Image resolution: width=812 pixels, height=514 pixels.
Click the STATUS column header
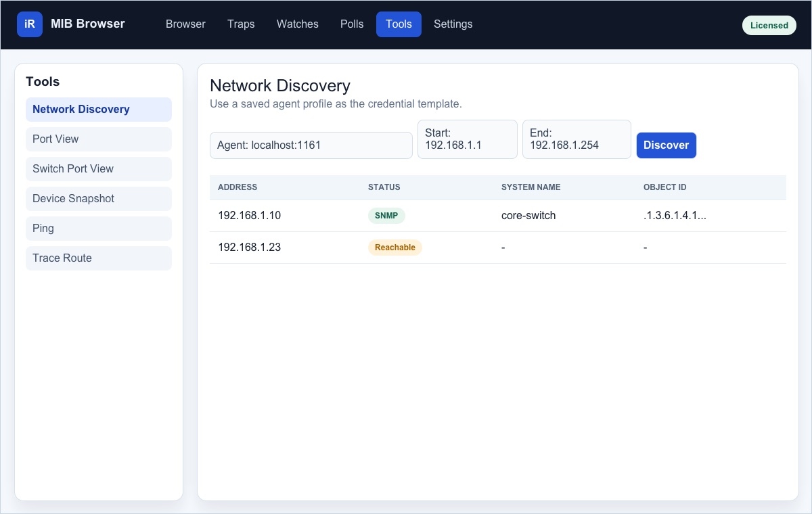tap(384, 187)
